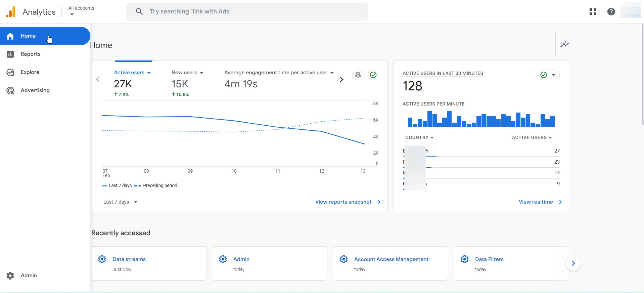Click the Analytics logo icon
This screenshot has width=644, height=293.
click(11, 12)
